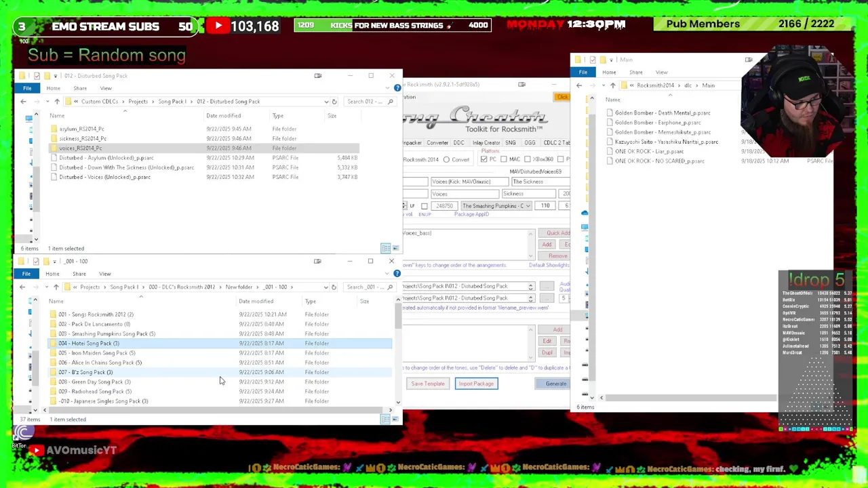Open Share tab in Disturbed Song Pack window
The image size is (868, 488).
tap(80, 88)
